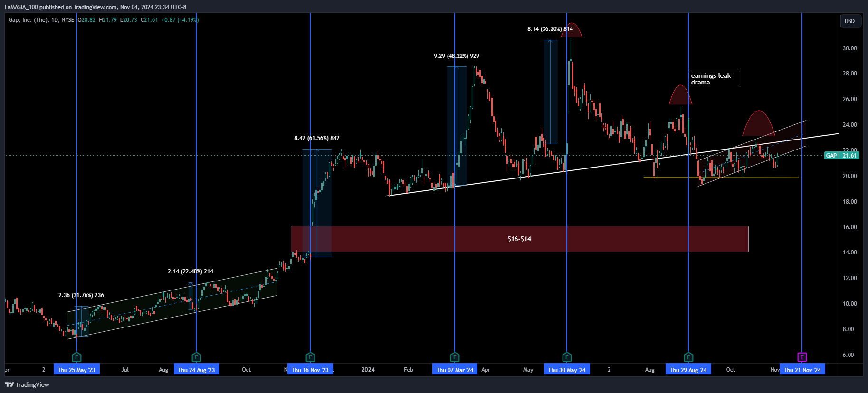Click the red arc above the 814 peak

pyautogui.click(x=572, y=30)
